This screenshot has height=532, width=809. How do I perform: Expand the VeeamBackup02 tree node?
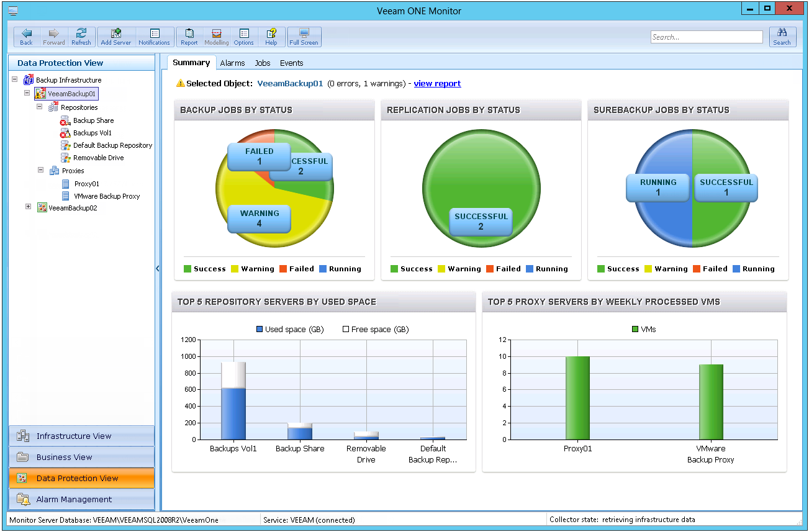point(28,207)
